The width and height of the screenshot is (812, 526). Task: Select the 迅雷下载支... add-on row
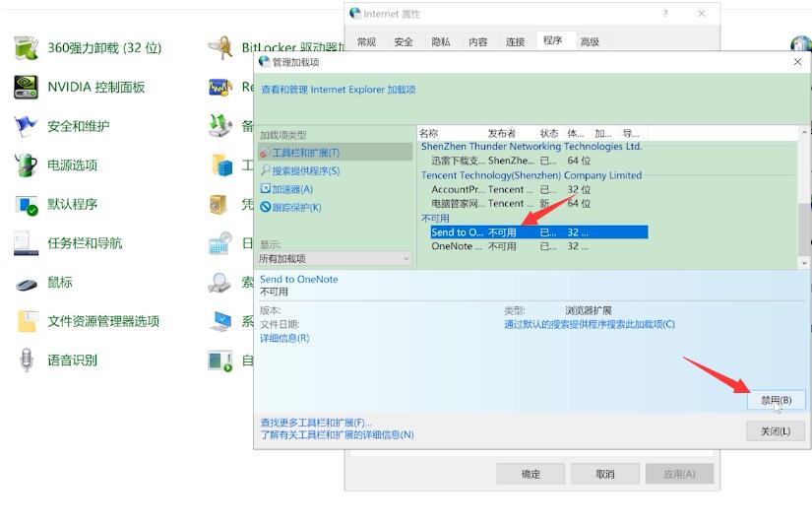click(538, 161)
